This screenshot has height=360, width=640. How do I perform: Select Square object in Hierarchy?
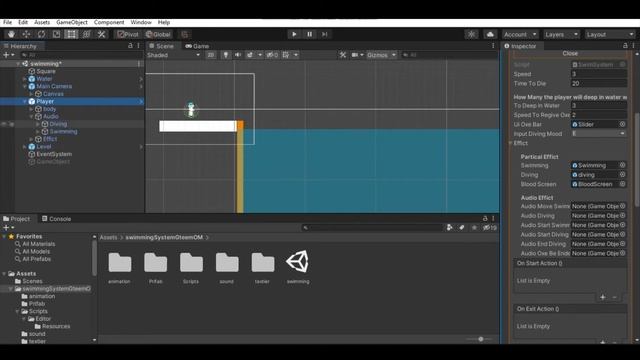tap(46, 71)
